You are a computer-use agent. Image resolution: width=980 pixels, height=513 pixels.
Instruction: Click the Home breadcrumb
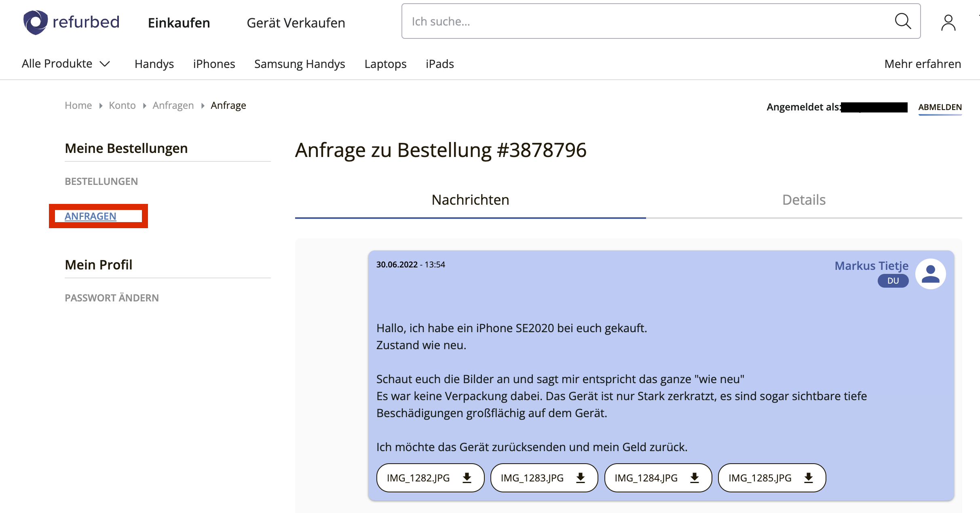(78, 106)
